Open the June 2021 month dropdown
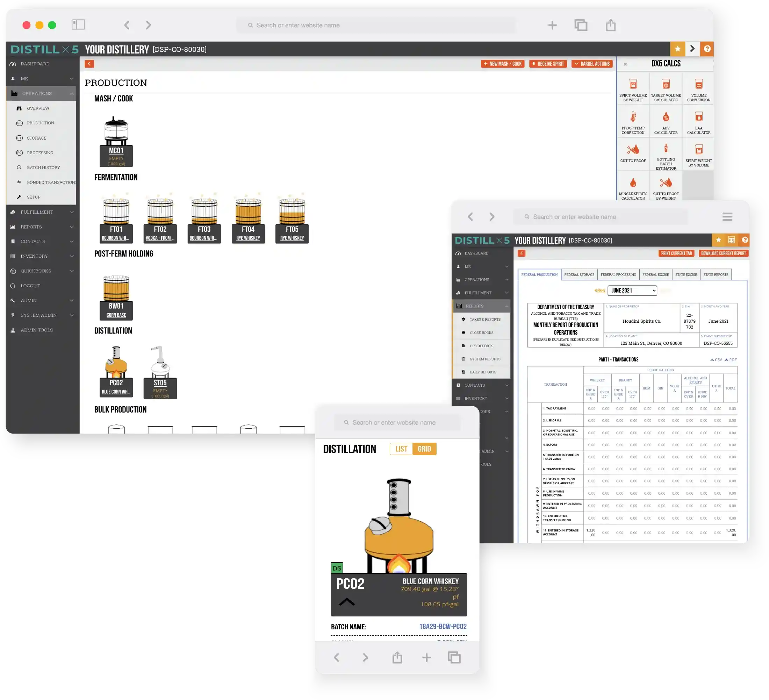Image resolution: width=769 pixels, height=700 pixels. [632, 290]
